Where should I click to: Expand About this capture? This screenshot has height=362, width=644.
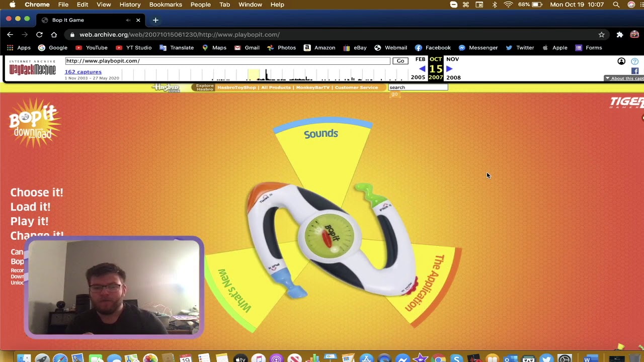tap(624, 78)
